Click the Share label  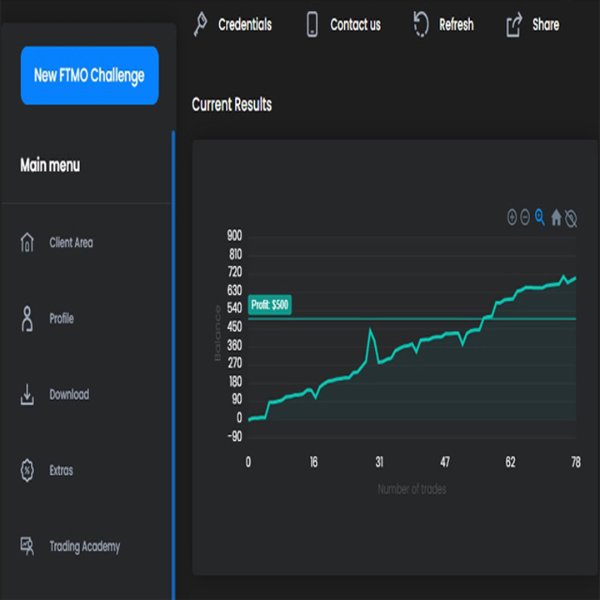click(546, 24)
